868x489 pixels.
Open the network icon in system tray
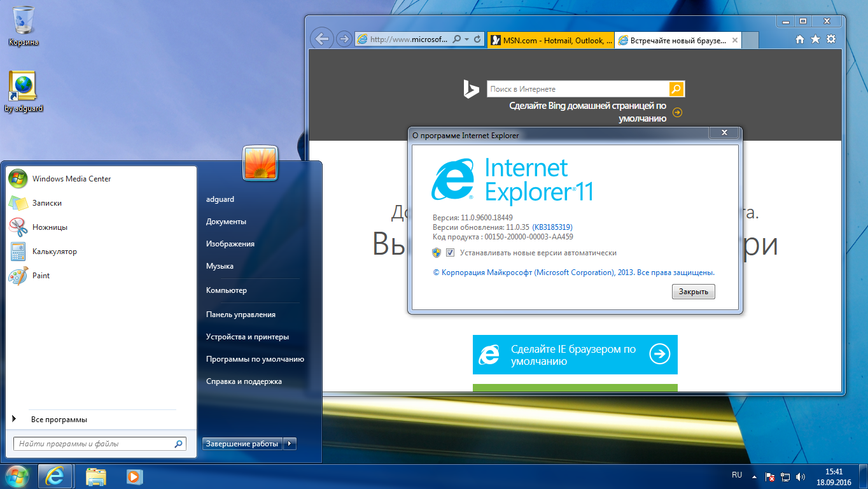pyautogui.click(x=785, y=476)
